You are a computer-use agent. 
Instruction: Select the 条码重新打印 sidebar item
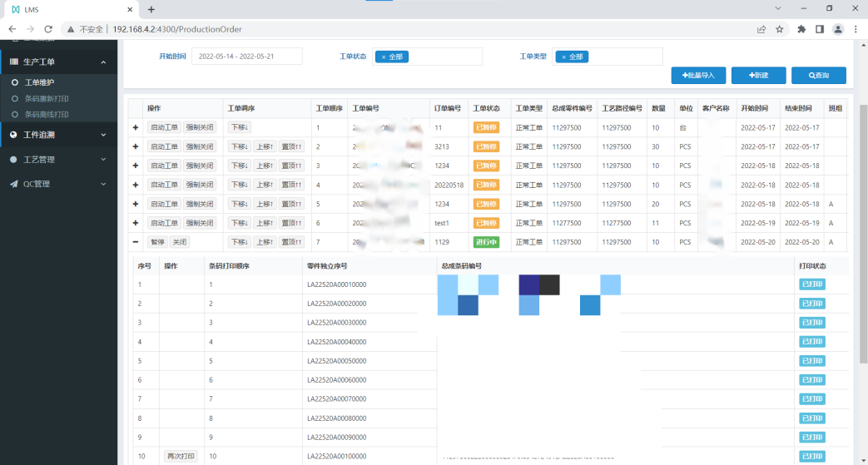click(46, 98)
